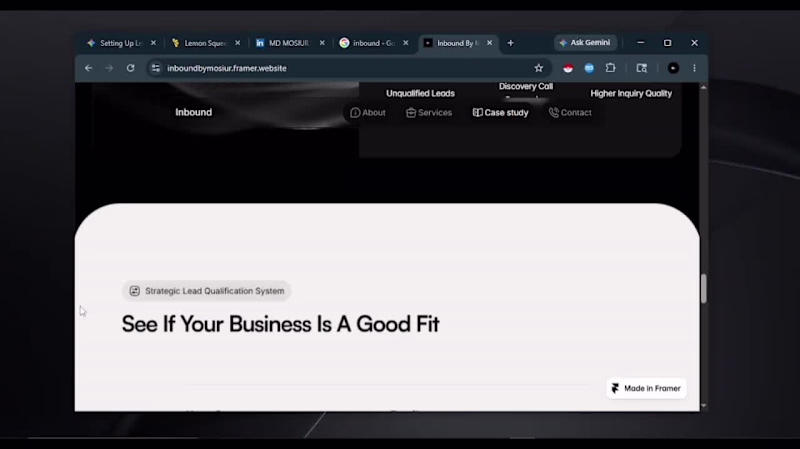Click the red extension icon in toolbar
This screenshot has height=449, width=800.
coord(568,68)
